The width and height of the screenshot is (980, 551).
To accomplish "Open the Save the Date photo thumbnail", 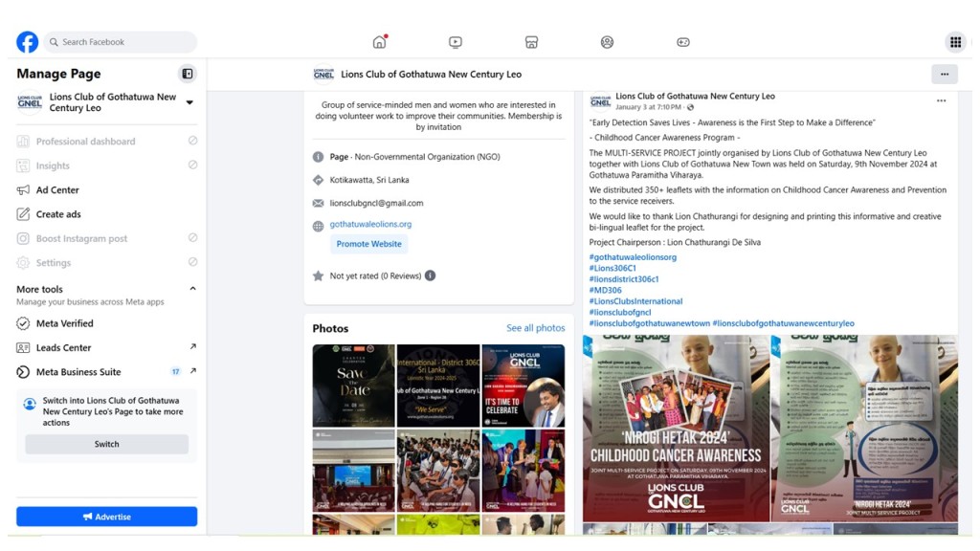I will pyautogui.click(x=354, y=386).
